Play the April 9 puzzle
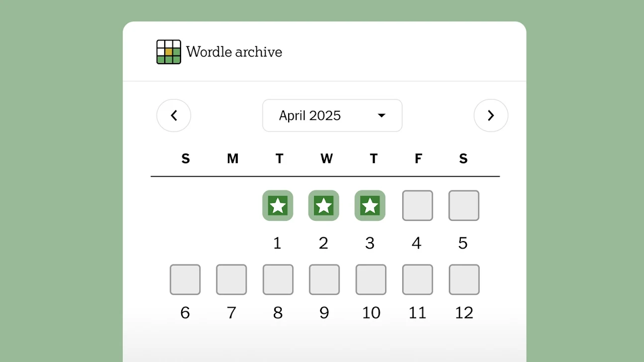Viewport: 644px width, 362px height. point(324,279)
